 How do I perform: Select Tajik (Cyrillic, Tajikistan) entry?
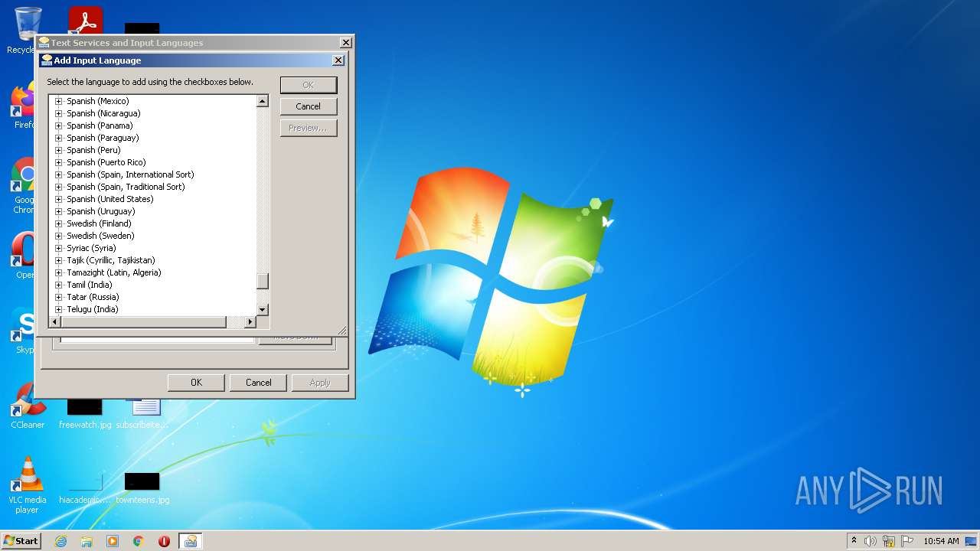110,260
